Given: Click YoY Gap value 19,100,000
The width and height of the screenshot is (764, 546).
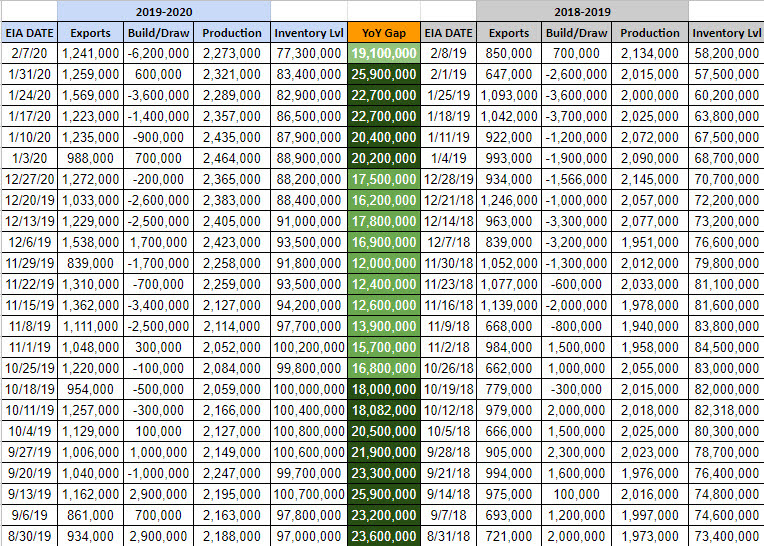Looking at the screenshot, I should pyautogui.click(x=384, y=53).
